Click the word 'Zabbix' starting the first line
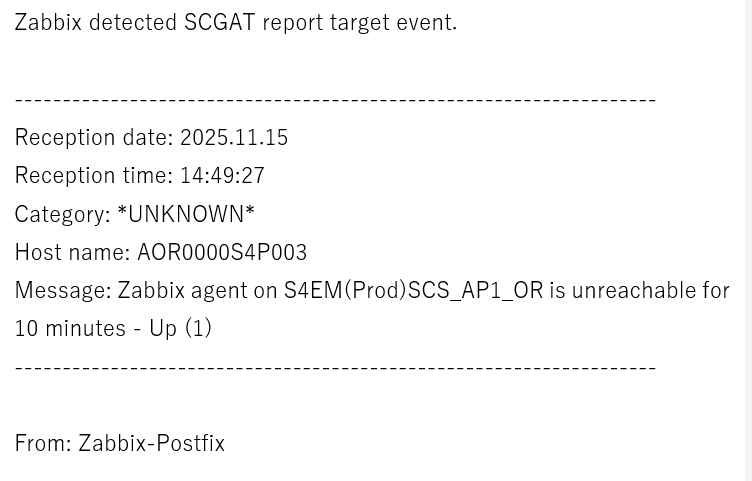 [48, 22]
